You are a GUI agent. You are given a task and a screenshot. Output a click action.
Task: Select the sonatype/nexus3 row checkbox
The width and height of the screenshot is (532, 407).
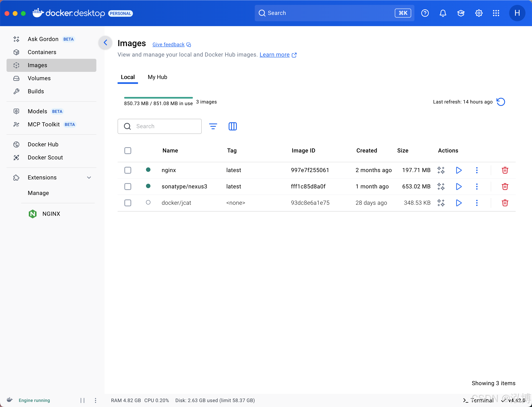(128, 187)
